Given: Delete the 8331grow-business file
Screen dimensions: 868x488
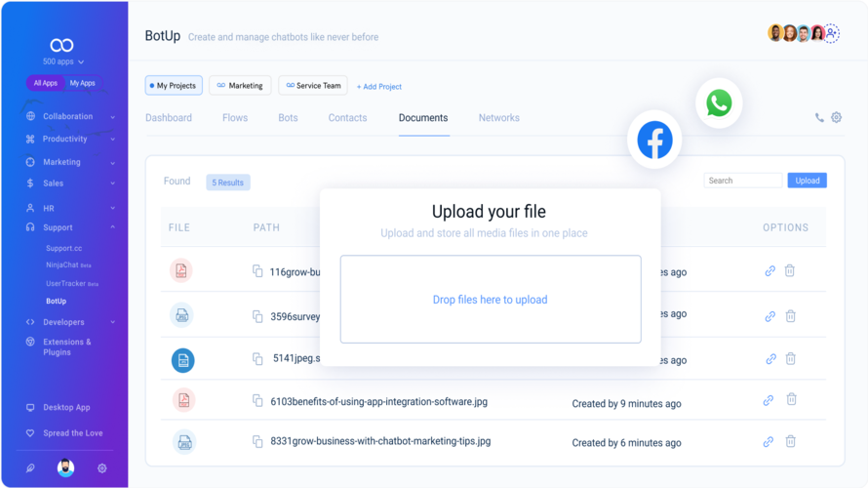Looking at the screenshot, I should pos(791,441).
